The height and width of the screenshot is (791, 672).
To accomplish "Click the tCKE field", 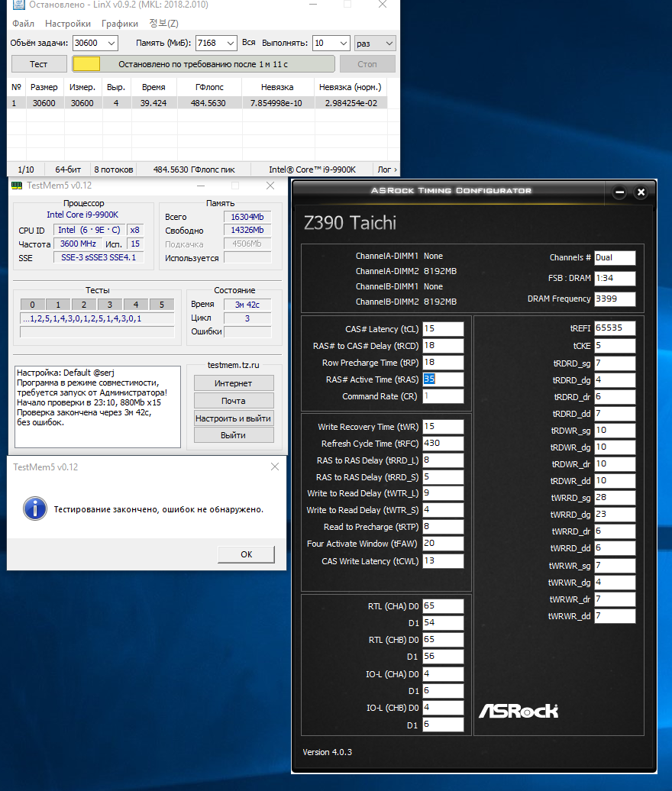I will pos(615,346).
